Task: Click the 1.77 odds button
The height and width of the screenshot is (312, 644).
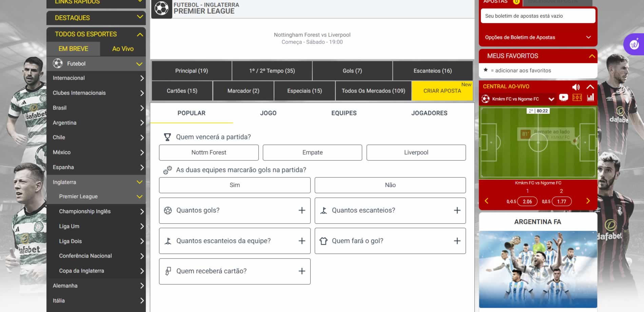Action: (562, 201)
